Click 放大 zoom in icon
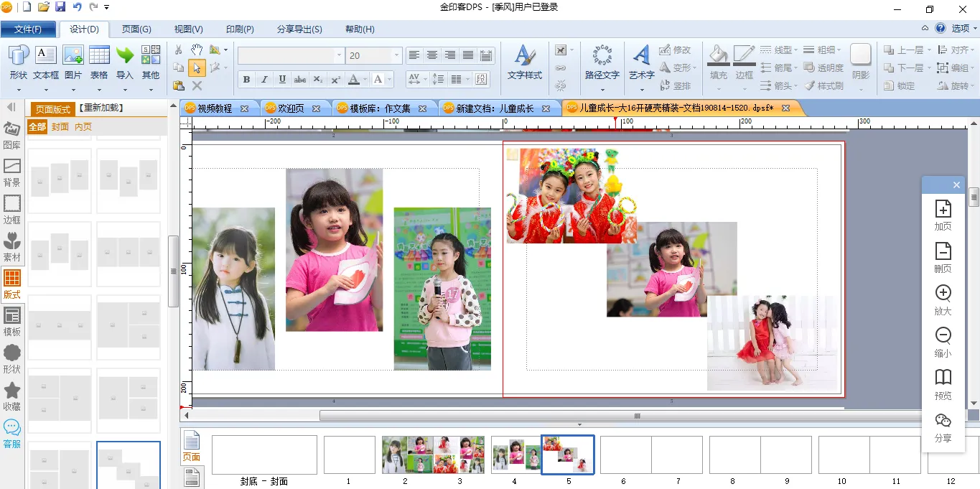980x489 pixels. [x=943, y=299]
